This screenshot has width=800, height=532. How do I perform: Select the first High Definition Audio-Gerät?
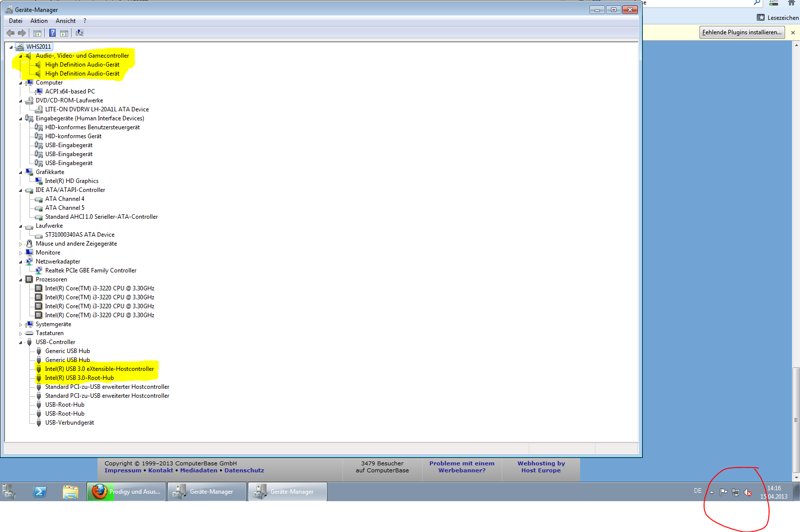[82, 65]
